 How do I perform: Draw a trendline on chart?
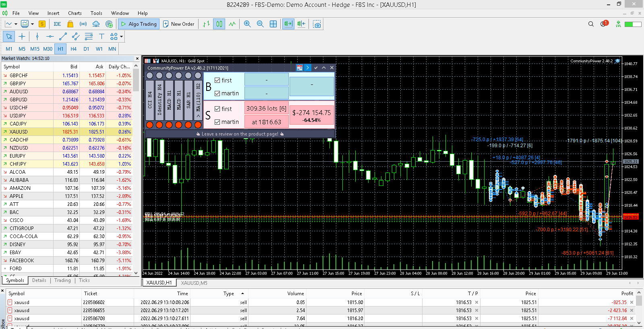click(63, 37)
